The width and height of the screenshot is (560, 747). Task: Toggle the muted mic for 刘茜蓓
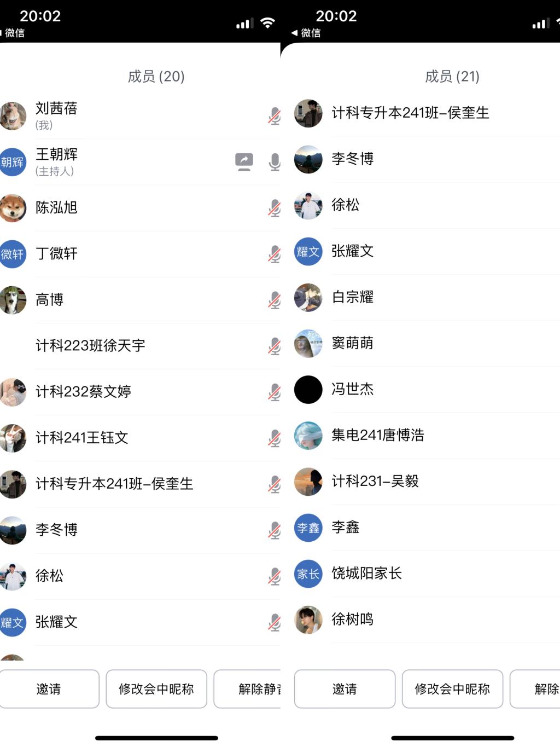coord(275,116)
